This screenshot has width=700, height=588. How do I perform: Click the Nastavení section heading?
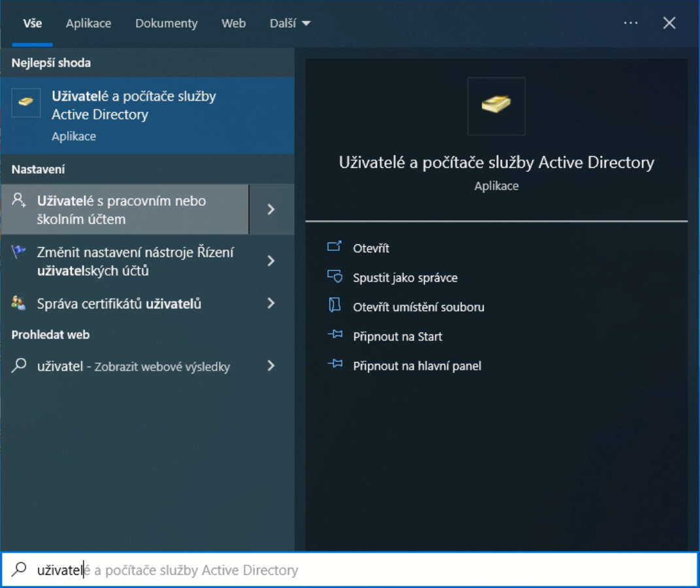(39, 169)
